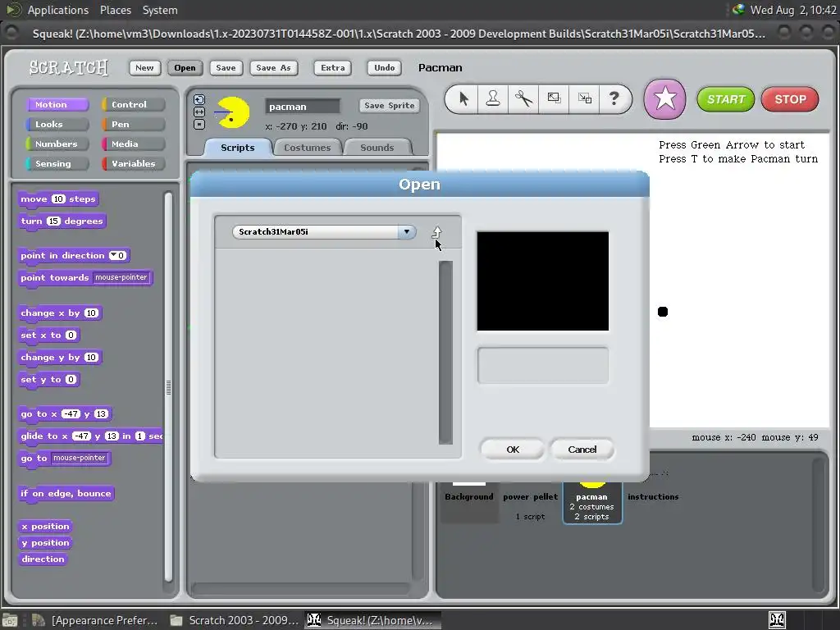The image size is (840, 630).
Task: Switch to Appearance Preferences taskbar window
Action: click(95, 620)
